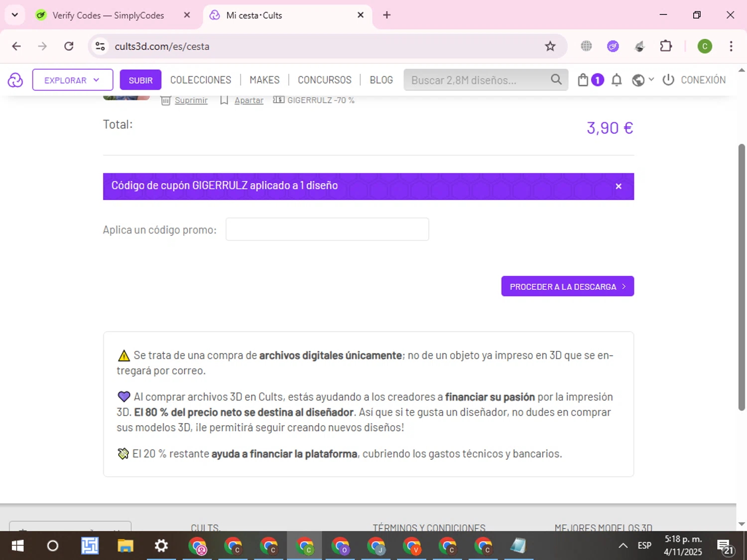Reload the current page
Screen dimensions: 747x560
[x=69, y=46]
